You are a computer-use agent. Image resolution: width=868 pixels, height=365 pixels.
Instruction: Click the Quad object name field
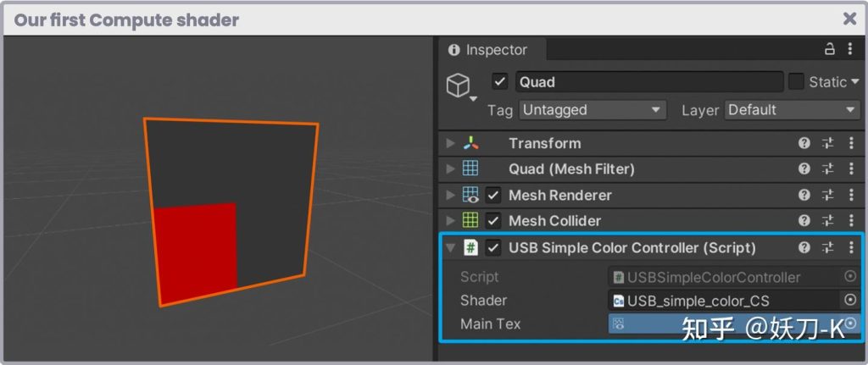648,82
